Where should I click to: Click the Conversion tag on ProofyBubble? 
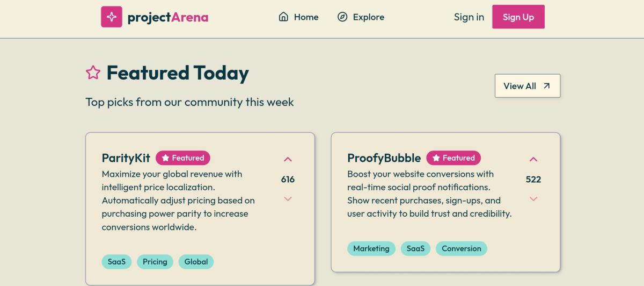coord(462,248)
